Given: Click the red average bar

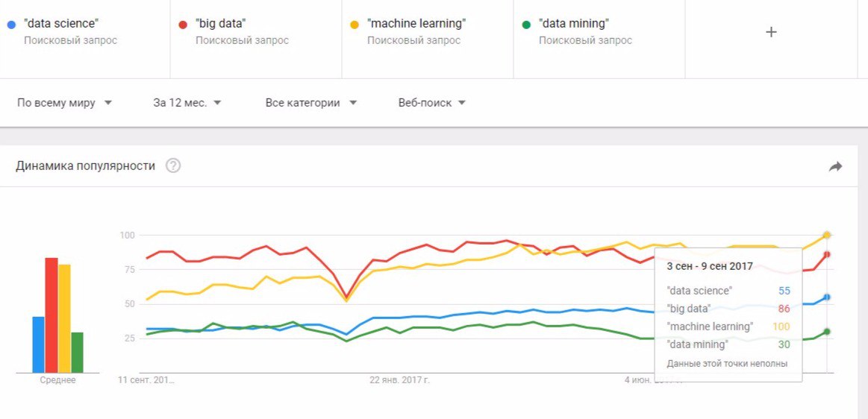Looking at the screenshot, I should click(51, 315).
